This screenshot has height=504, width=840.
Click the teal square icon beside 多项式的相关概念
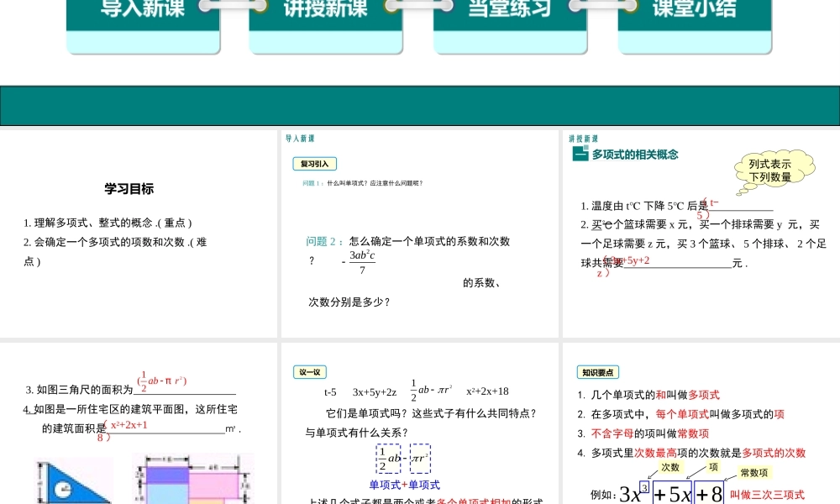pos(580,154)
